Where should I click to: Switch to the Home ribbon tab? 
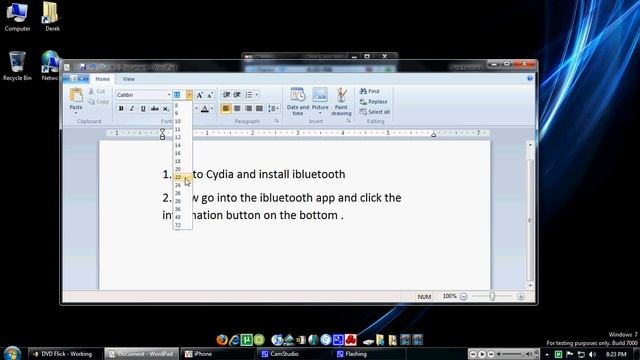(x=102, y=79)
